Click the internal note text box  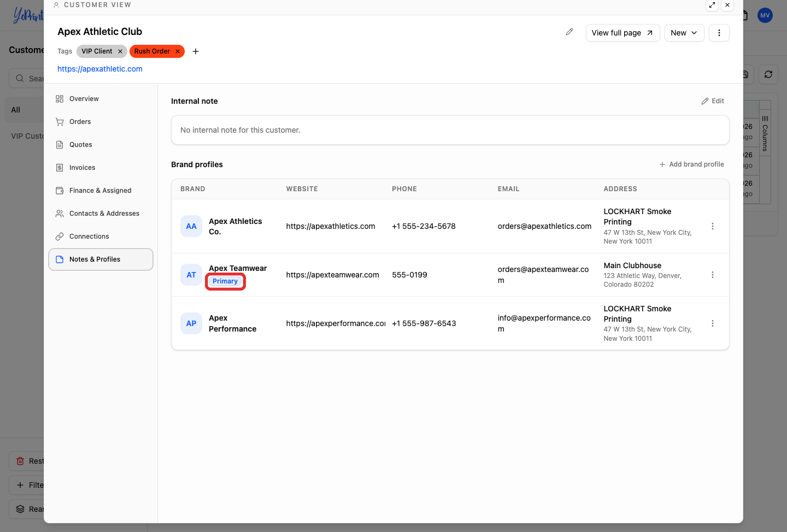450,130
